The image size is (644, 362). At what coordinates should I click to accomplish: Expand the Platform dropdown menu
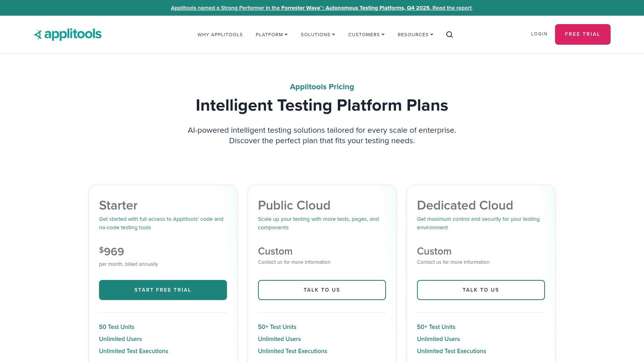272,35
